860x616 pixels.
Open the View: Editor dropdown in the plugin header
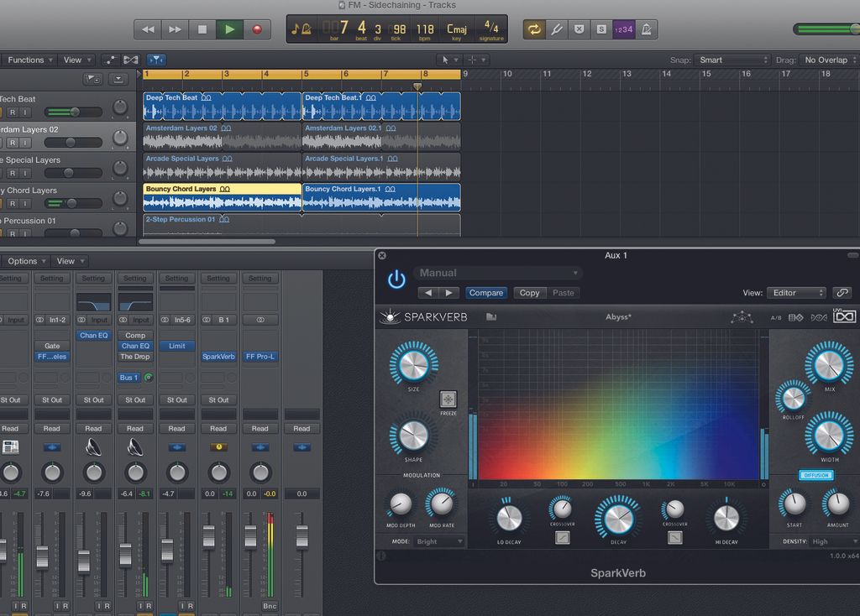(794, 293)
